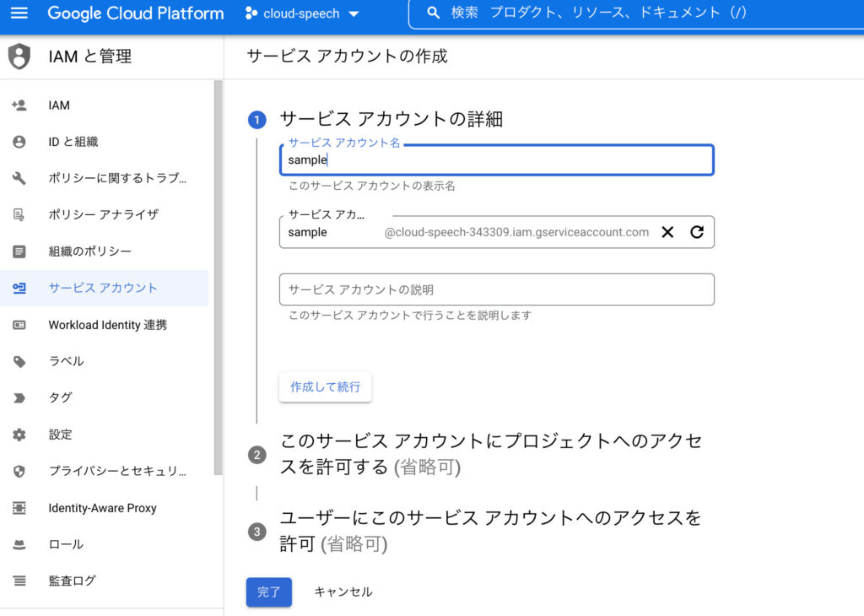
Task: Click the IAM と管理 shield icon
Action: click(19, 56)
